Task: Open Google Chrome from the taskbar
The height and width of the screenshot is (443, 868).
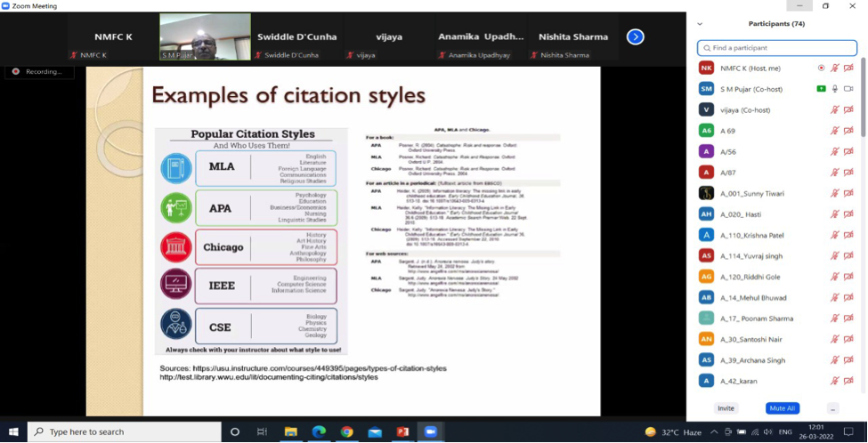Action: click(x=346, y=432)
